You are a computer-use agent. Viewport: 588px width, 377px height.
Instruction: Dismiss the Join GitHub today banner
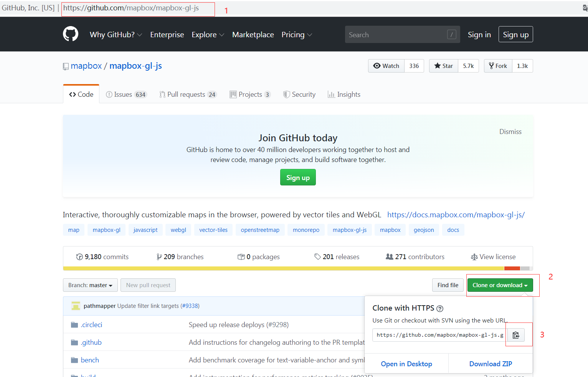point(510,132)
